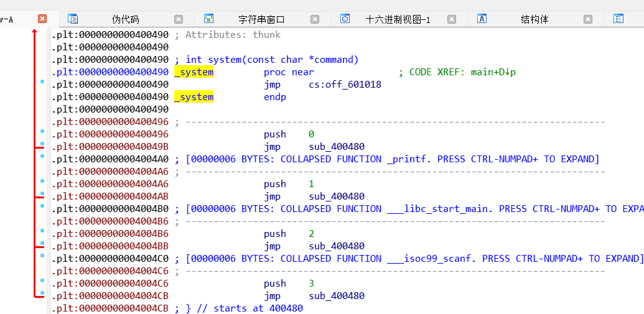Click the address .plt:00000000004004BB
The image size is (644, 314).
[x=110, y=246]
